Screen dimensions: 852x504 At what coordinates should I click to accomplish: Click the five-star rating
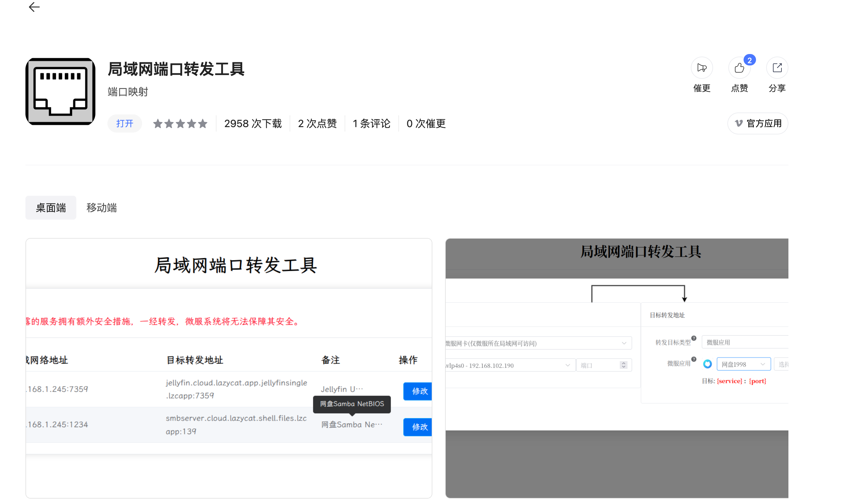(180, 124)
